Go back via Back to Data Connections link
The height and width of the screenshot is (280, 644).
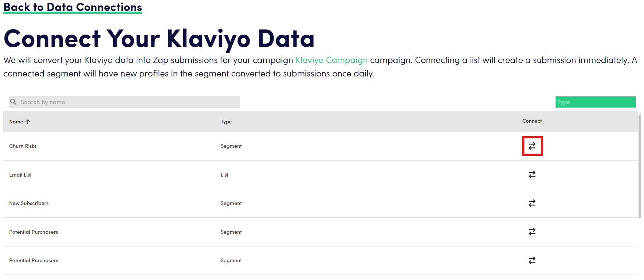click(x=72, y=7)
